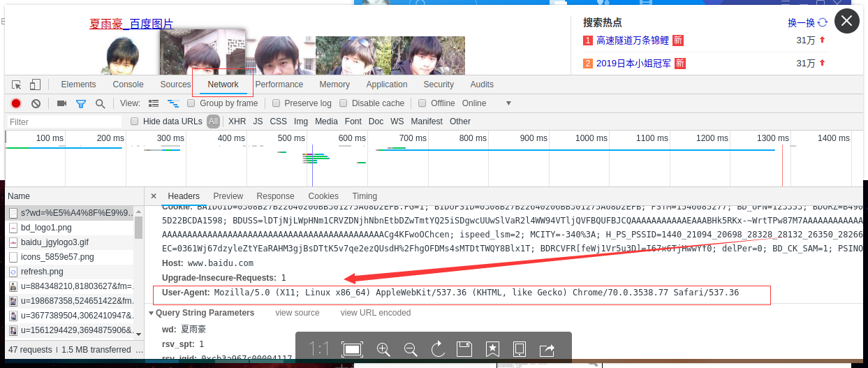Save the image with floppy disk icon
Image resolution: width=868 pixels, height=368 pixels.
click(465, 348)
